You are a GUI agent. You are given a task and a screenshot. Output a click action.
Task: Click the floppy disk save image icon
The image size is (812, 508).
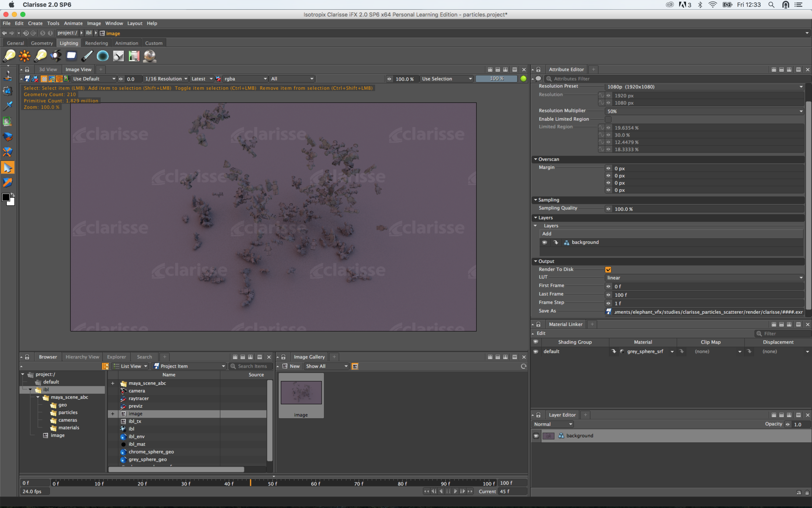point(27,79)
